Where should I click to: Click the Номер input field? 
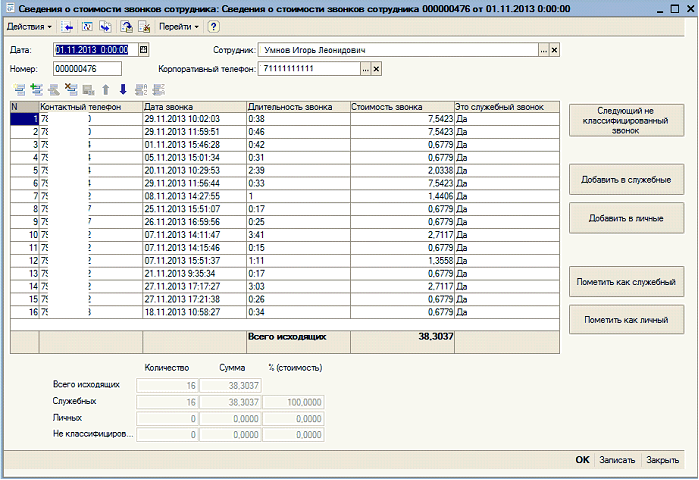87,69
